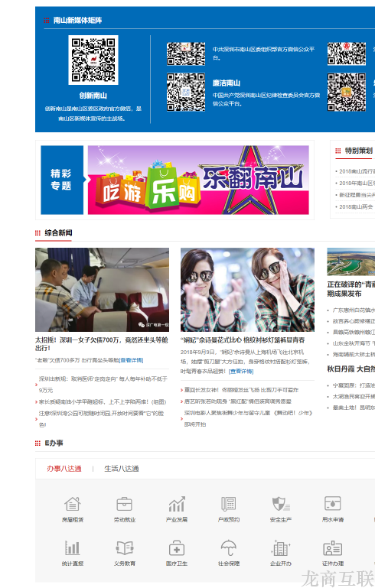Viewport: 375px width, 588px height.
Task: Open headline 太招摇！深圳一女子欠债700万
Action: (101, 344)
